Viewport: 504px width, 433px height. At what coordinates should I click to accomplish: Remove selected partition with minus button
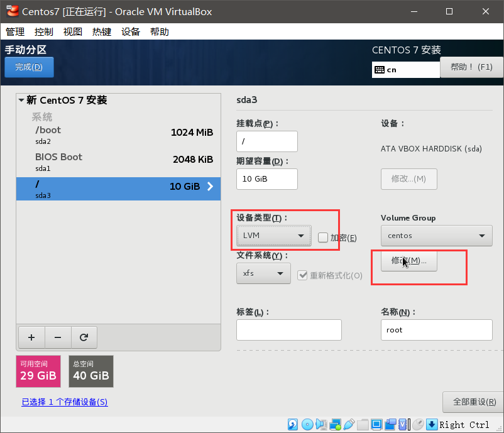(x=58, y=337)
